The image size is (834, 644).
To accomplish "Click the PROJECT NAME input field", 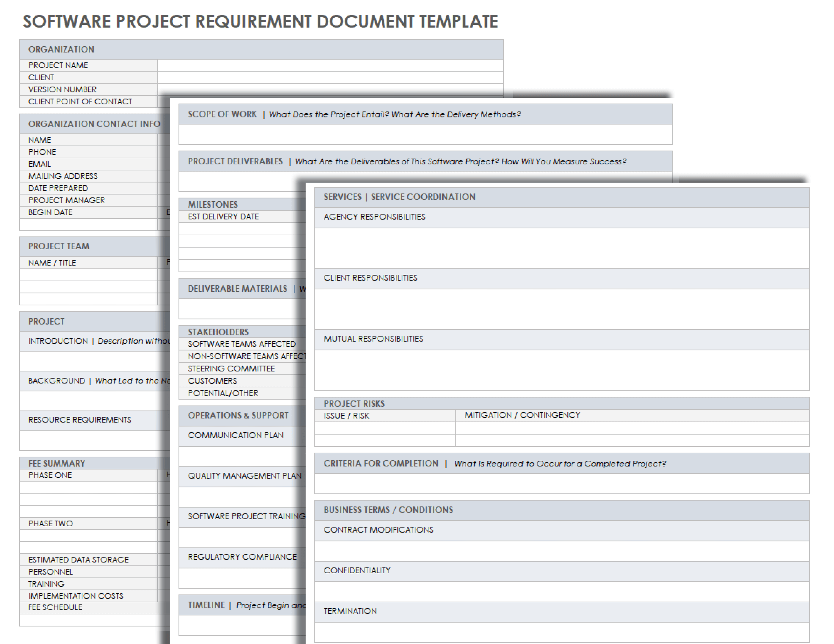I will 330,65.
